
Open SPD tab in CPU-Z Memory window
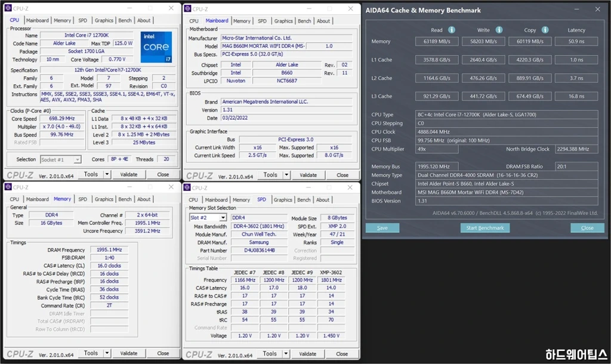(x=82, y=199)
